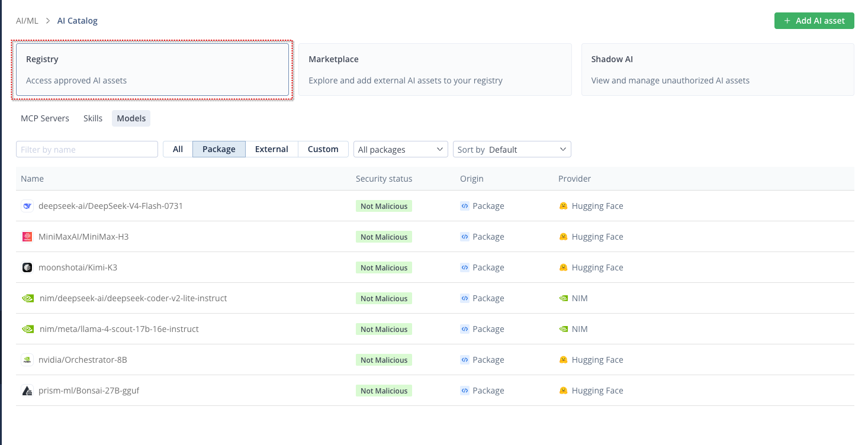The image size is (868, 445).
Task: Open nim/meta/llama-4-scout-17b-16e-instruct model
Action: point(119,329)
